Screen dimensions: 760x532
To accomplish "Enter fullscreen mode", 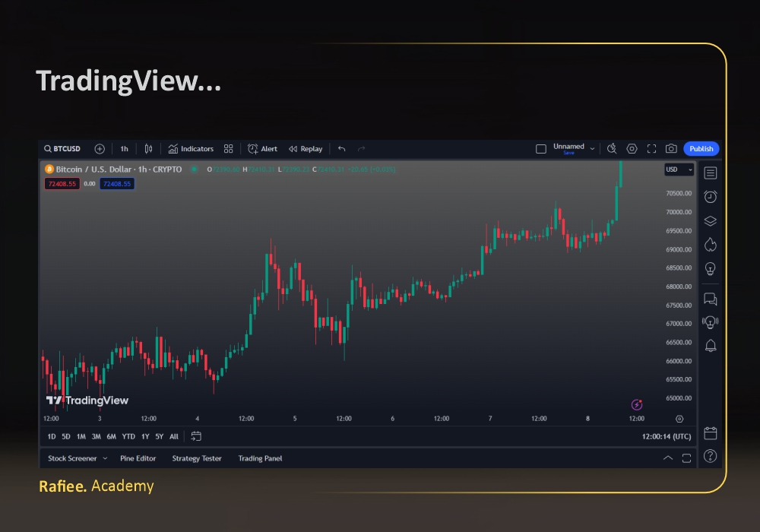I will tap(651, 149).
